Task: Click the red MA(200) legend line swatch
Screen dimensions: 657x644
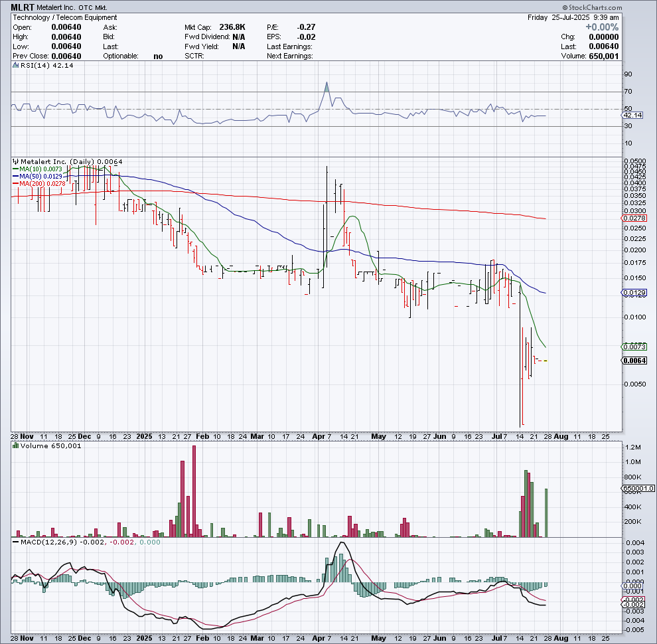Action: tap(15, 184)
